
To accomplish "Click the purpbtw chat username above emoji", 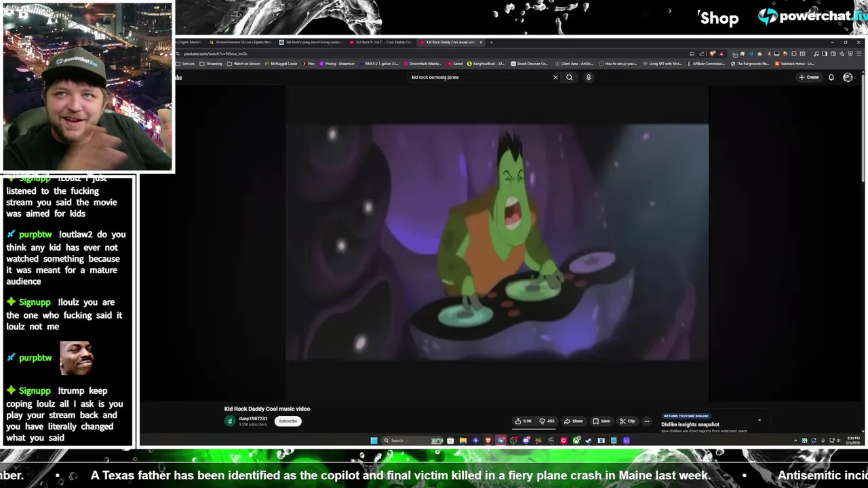I will pyautogui.click(x=35, y=358).
